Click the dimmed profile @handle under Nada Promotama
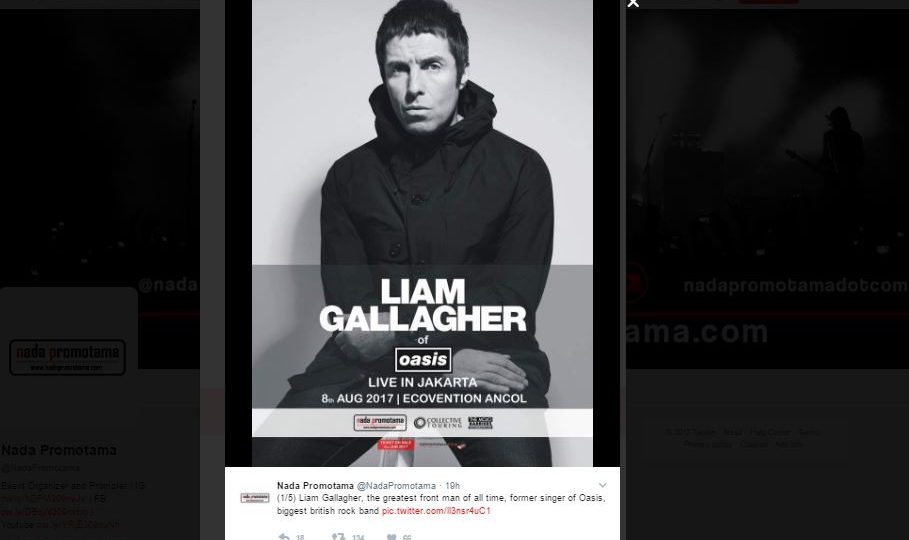 (41, 467)
